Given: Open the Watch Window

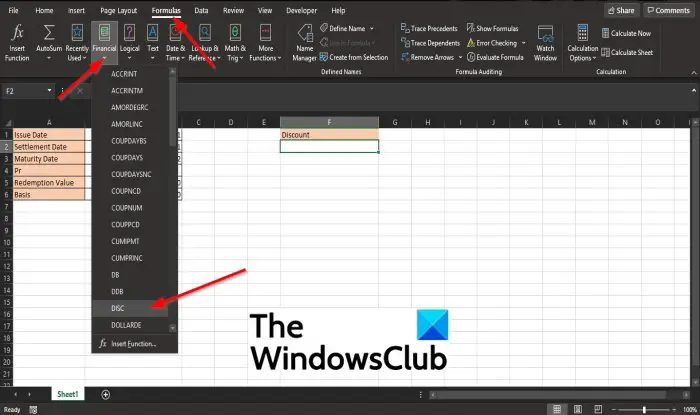Looking at the screenshot, I should [545, 43].
